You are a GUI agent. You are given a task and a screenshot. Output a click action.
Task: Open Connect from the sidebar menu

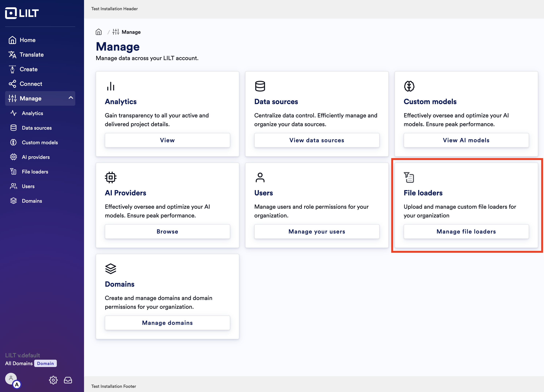(40, 84)
